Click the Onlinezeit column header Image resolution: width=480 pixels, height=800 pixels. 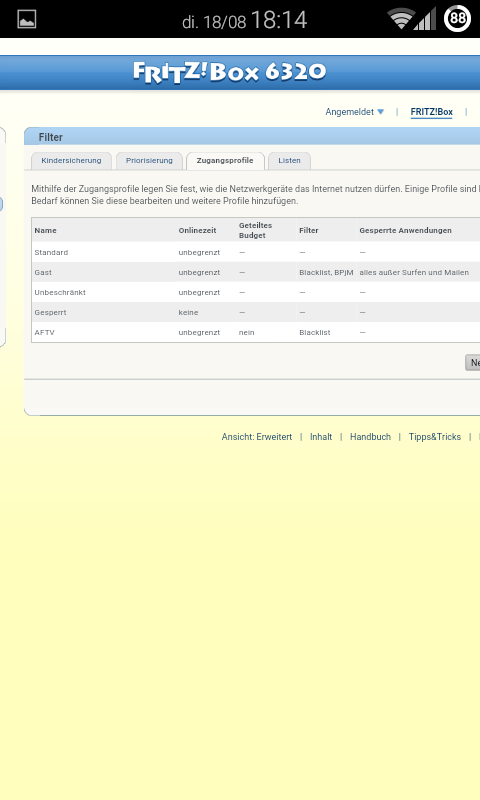(x=197, y=230)
